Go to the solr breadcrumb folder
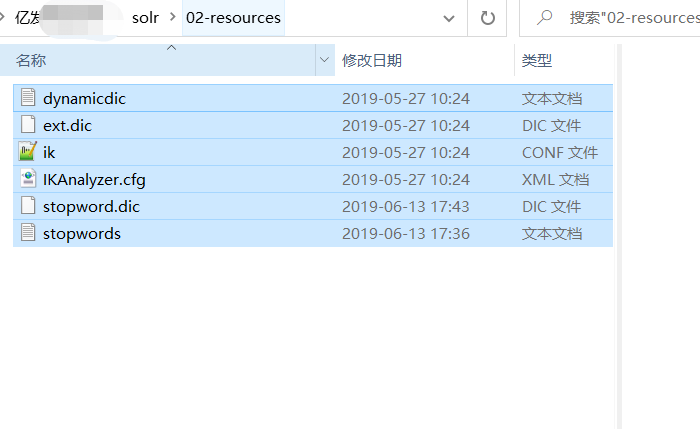The image size is (700, 429). tap(145, 18)
